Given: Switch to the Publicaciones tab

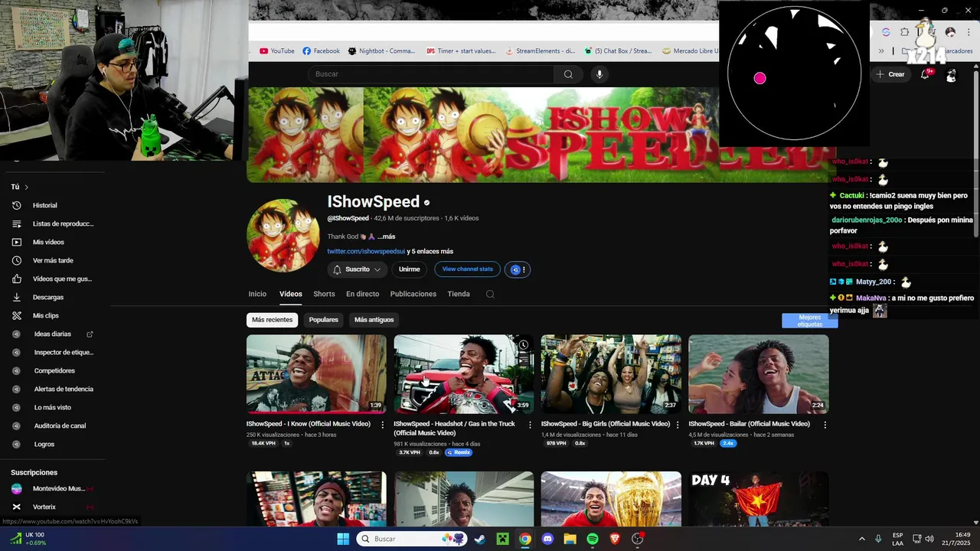Looking at the screenshot, I should coord(413,294).
